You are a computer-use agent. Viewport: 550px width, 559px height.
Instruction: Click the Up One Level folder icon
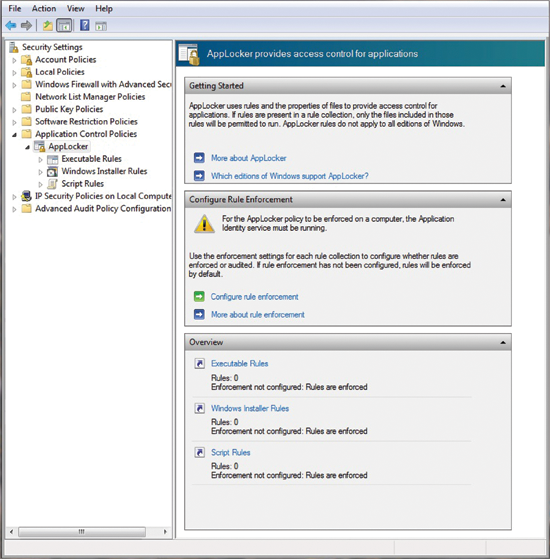click(47, 26)
